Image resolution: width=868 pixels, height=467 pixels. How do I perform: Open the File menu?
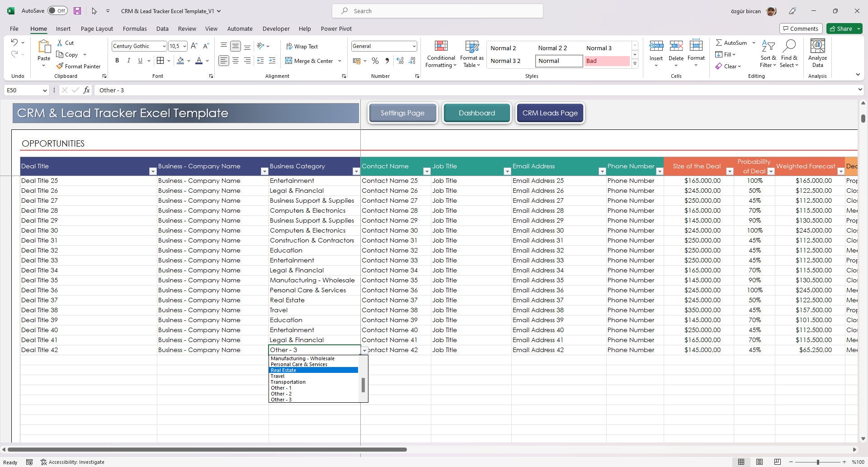click(14, 29)
